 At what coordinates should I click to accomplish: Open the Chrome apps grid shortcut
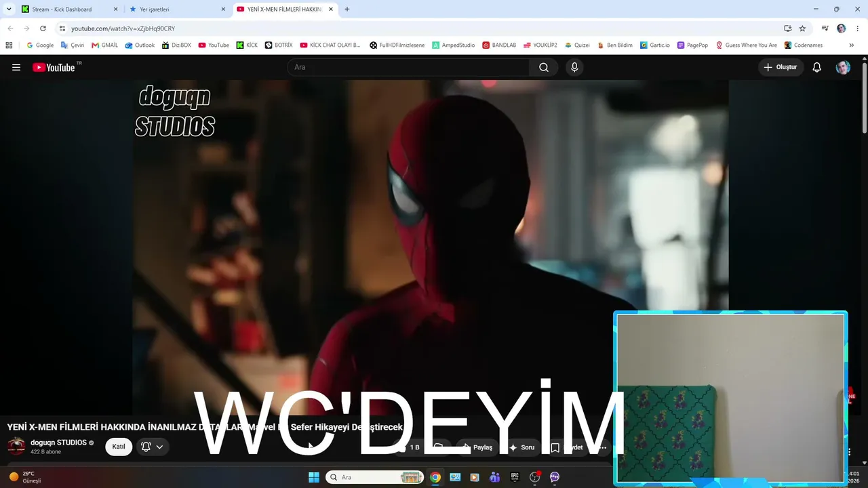point(9,45)
